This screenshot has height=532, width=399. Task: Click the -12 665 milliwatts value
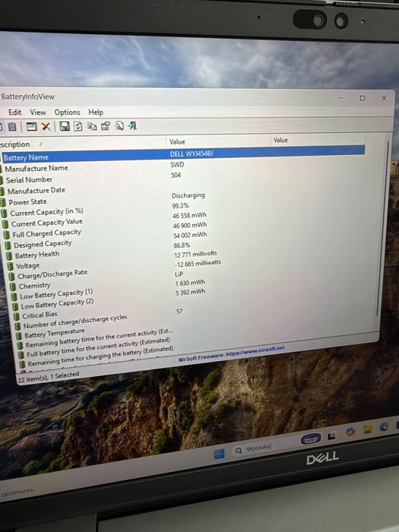coord(198,264)
